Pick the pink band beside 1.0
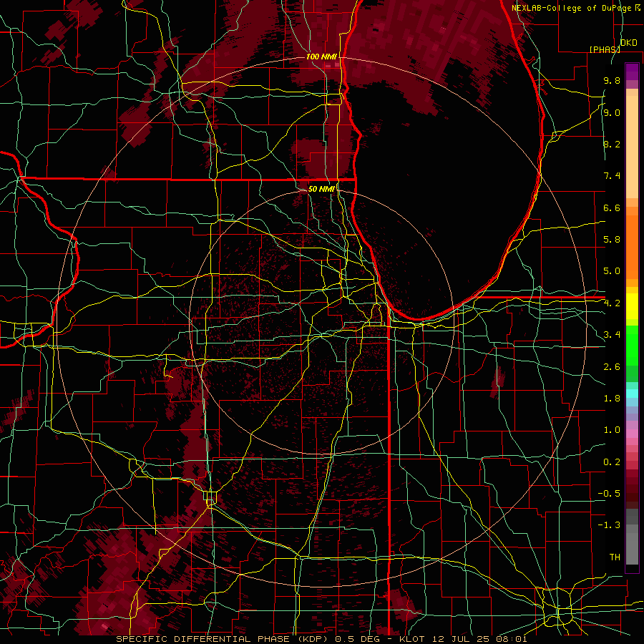Viewport: 644px width, 644px height. point(632,434)
